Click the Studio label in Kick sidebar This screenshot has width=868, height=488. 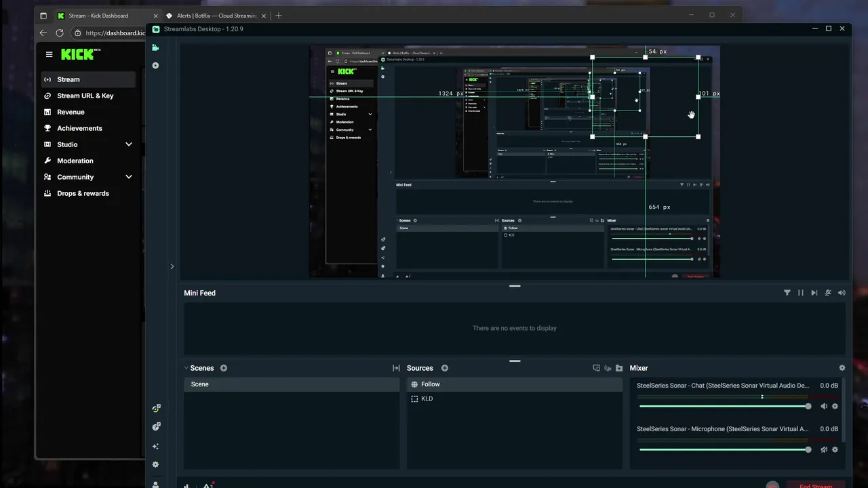pyautogui.click(x=67, y=144)
